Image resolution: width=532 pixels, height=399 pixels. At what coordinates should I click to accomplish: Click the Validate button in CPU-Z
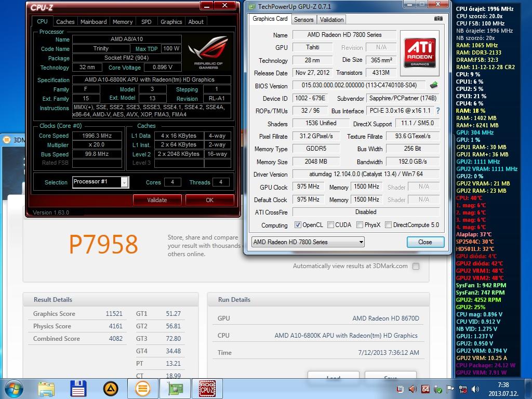[157, 200]
